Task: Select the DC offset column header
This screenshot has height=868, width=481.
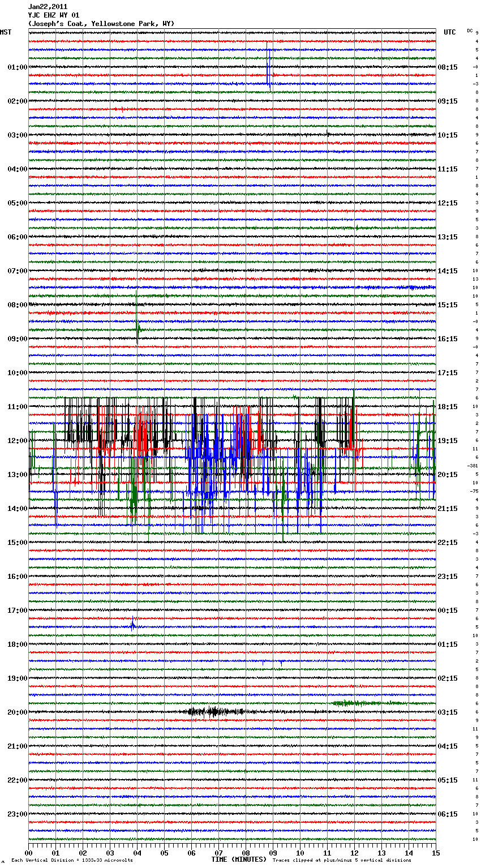Action: (470, 31)
